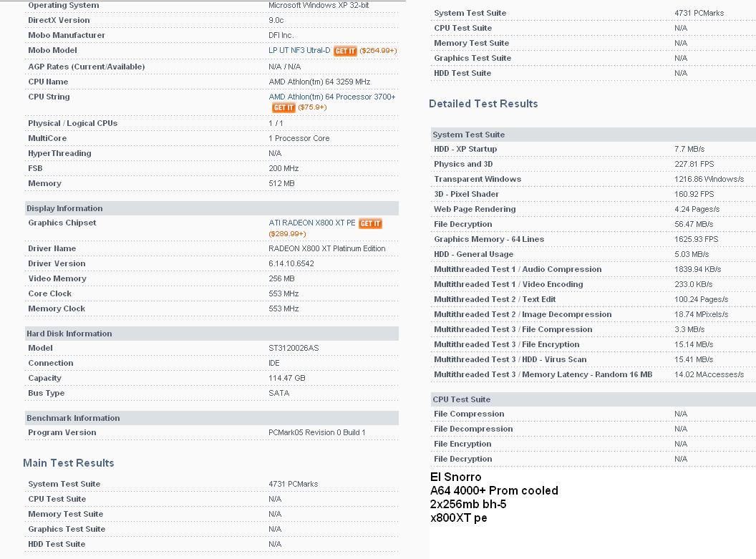The height and width of the screenshot is (559, 756).
Task: Click the ($264.99+) price link
Action: point(378,51)
